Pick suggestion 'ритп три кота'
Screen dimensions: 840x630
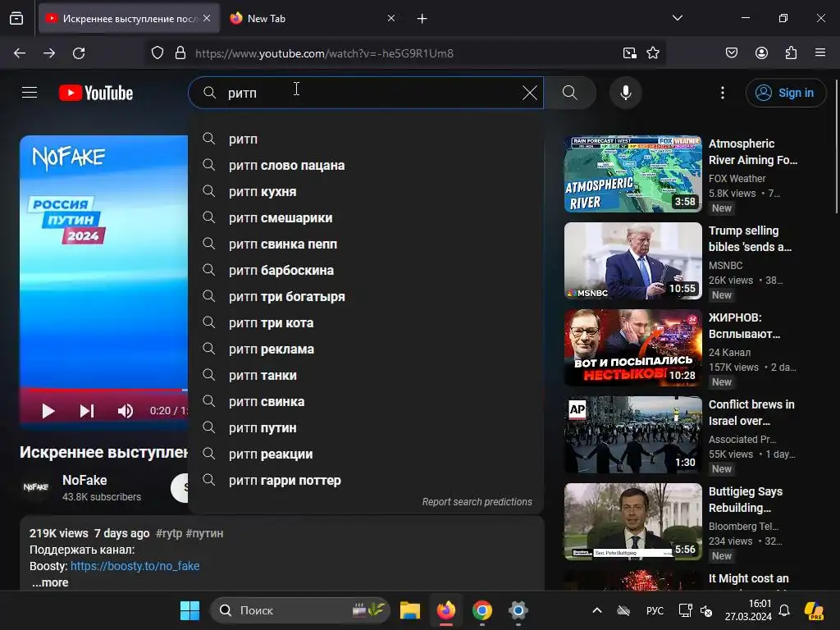tap(366, 322)
